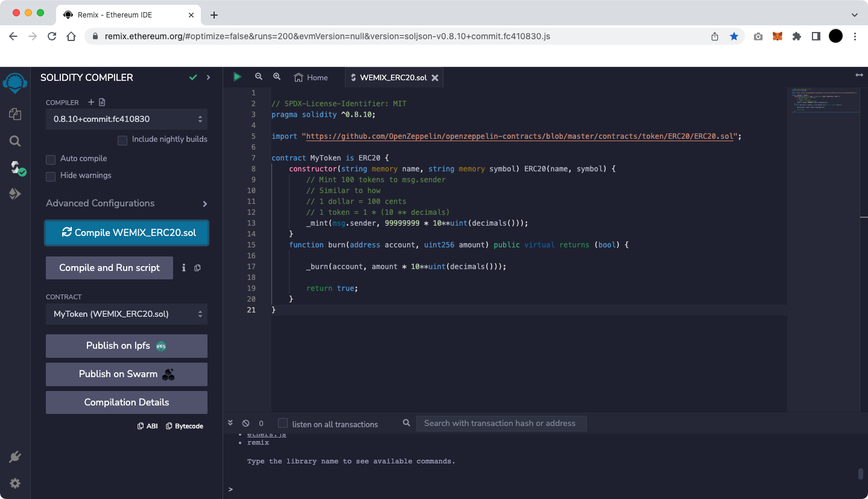Toggle the Hide warnings checkbox

51,176
